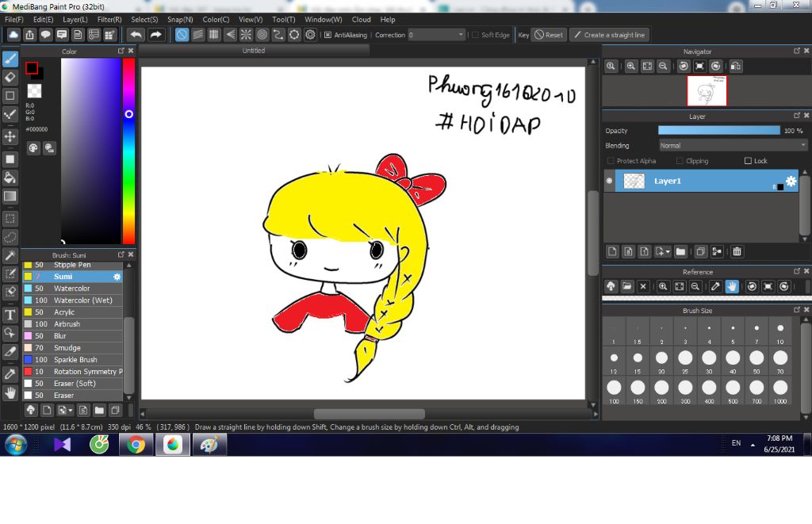
Task: Select the Brush tool in left toolbar
Action: click(x=10, y=59)
